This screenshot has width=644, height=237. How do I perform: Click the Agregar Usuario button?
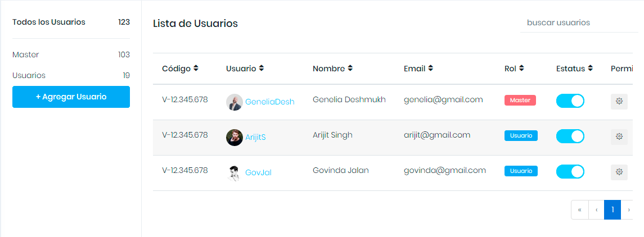click(71, 97)
